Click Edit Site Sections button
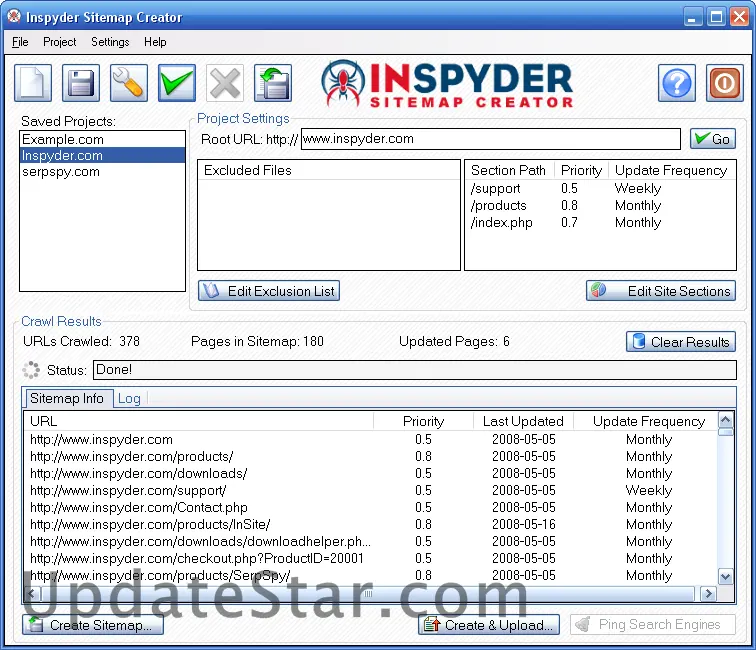 pyautogui.click(x=661, y=291)
